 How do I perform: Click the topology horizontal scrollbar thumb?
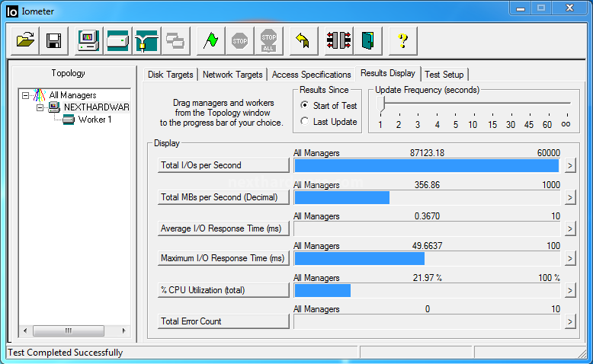click(69, 330)
